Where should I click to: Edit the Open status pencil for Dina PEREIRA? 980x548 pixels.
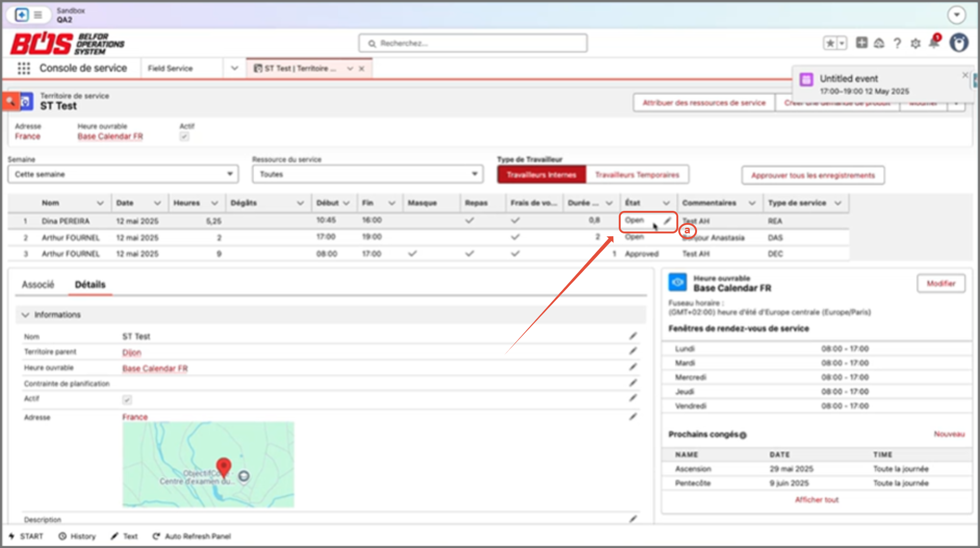667,221
